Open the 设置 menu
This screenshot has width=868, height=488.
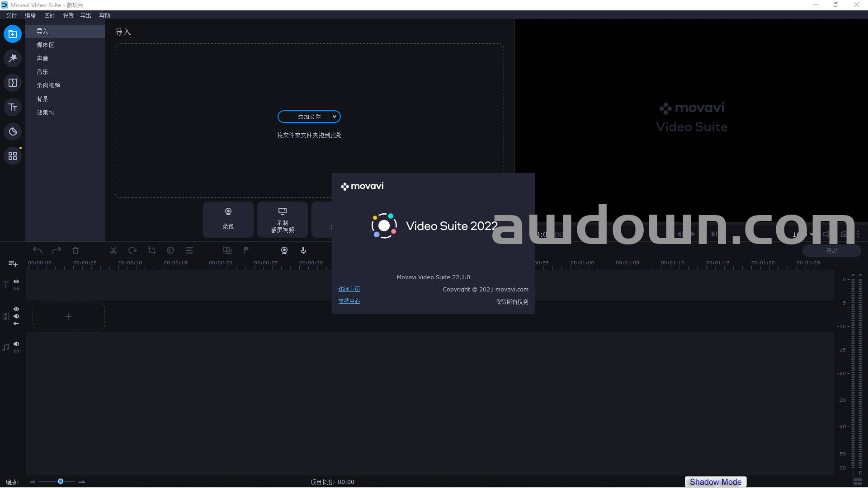click(68, 15)
